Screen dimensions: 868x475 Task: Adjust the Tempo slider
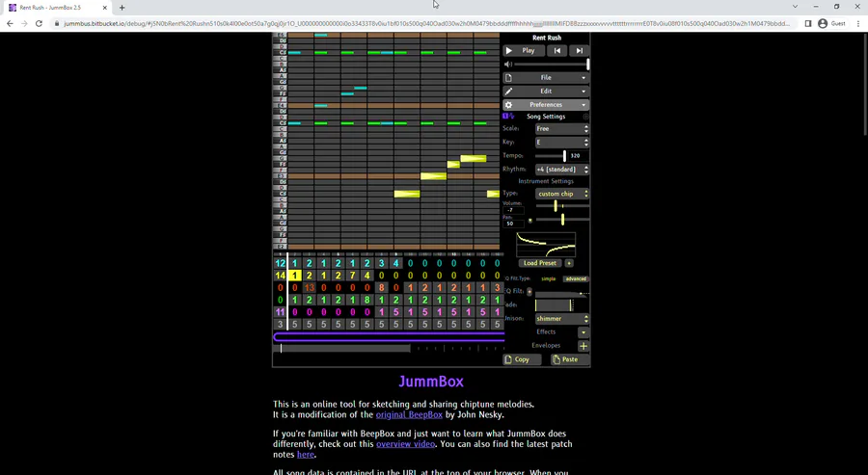(551, 156)
